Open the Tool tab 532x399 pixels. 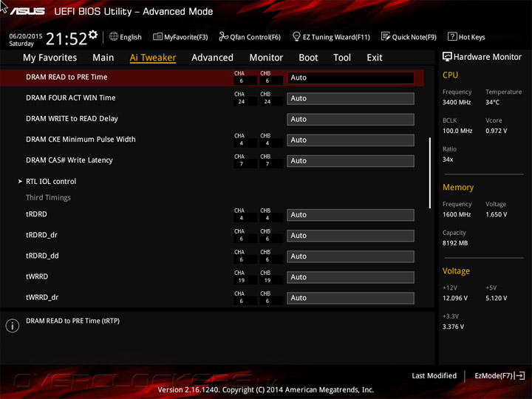pyautogui.click(x=342, y=58)
